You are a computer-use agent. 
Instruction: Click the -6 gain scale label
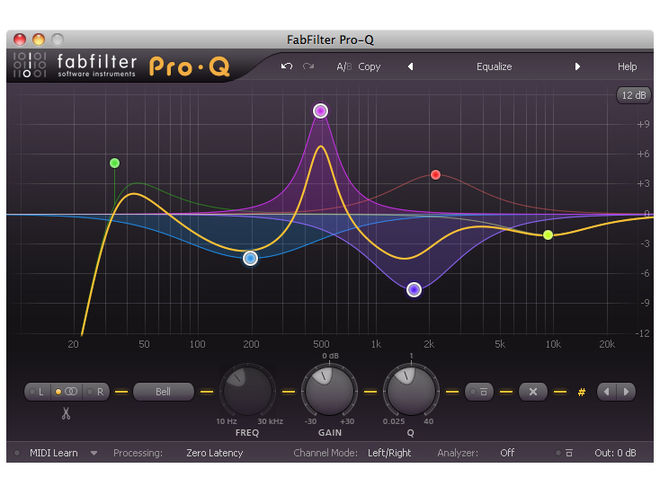pyautogui.click(x=644, y=274)
